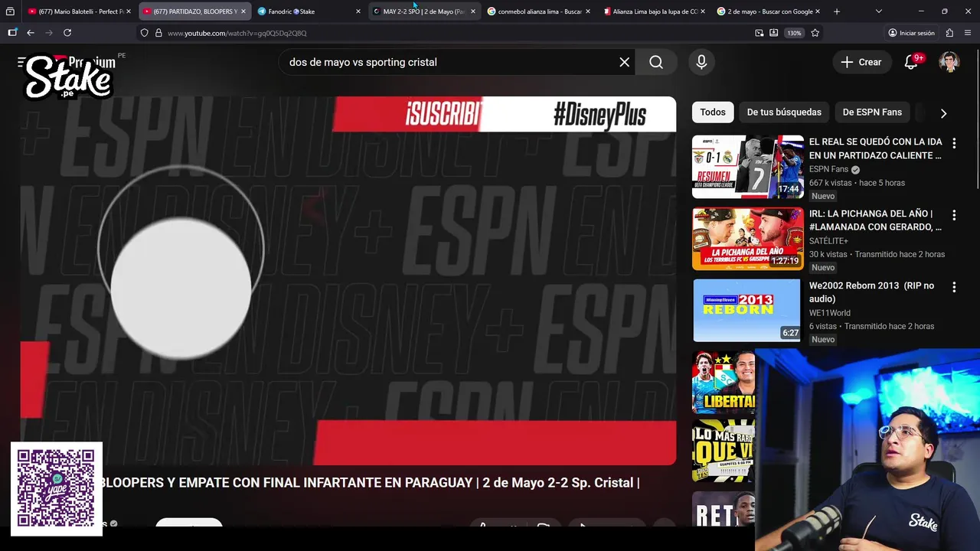Start voice search with the microphone icon
This screenshot has height=551, width=980.
point(701,62)
